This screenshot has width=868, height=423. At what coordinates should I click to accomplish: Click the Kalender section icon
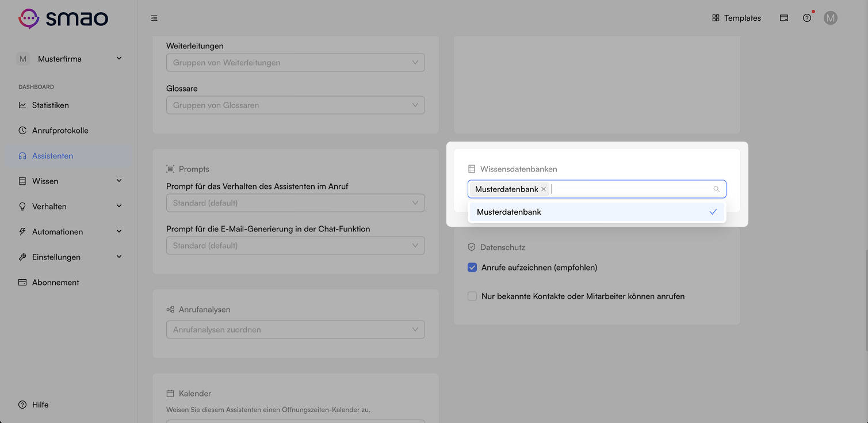(170, 394)
